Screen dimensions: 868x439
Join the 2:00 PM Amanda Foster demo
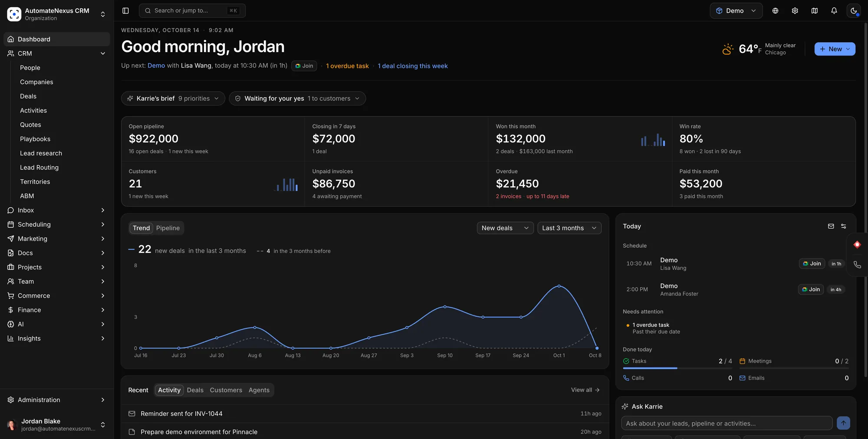pos(811,289)
